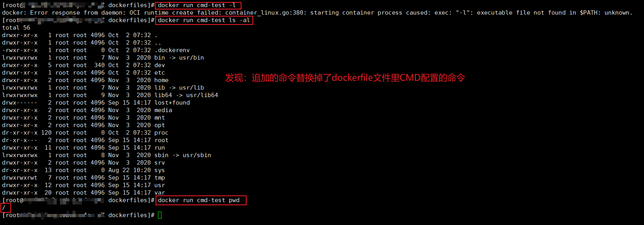
Task: Click the 'sbin -> usr/sbin' symlink entry
Action: point(183,155)
